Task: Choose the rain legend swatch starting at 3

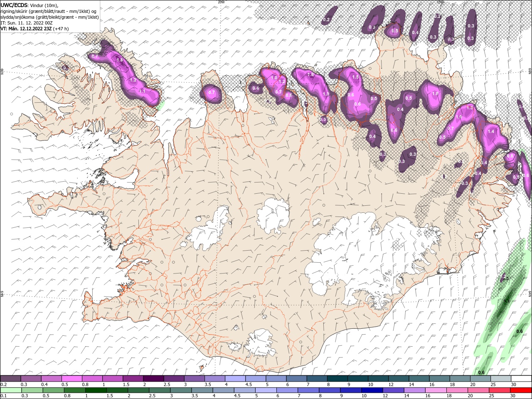Action: coord(181,390)
